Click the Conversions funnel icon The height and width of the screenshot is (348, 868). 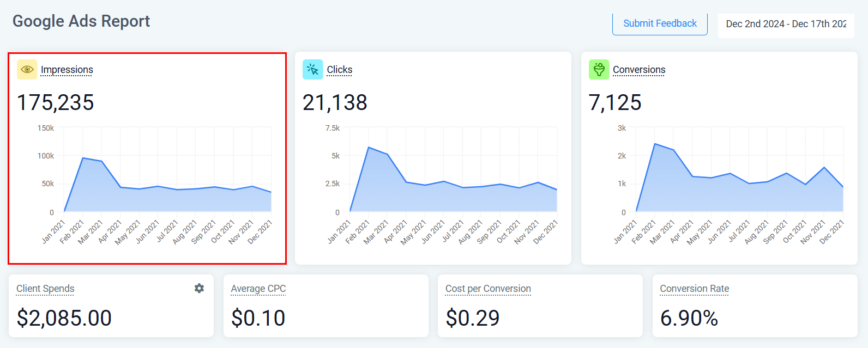pos(599,70)
